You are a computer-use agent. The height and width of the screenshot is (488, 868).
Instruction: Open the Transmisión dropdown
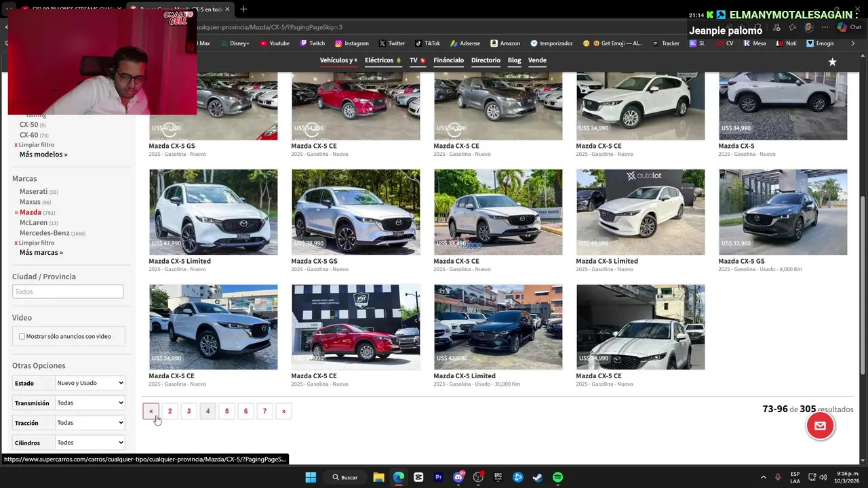pyautogui.click(x=90, y=403)
